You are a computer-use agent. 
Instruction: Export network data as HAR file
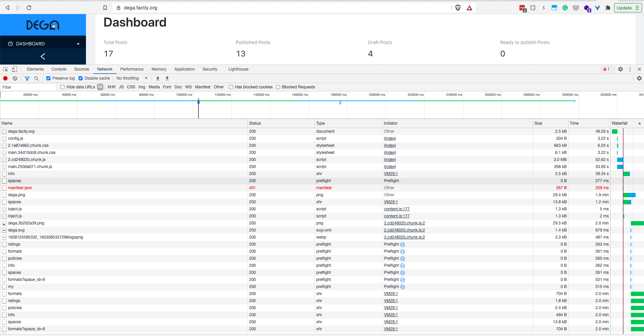tap(167, 78)
